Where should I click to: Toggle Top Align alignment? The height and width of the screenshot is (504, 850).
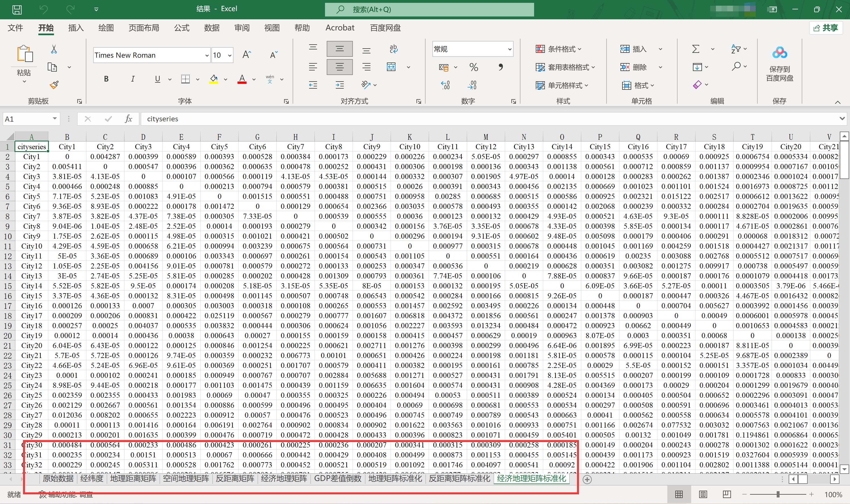(x=313, y=47)
